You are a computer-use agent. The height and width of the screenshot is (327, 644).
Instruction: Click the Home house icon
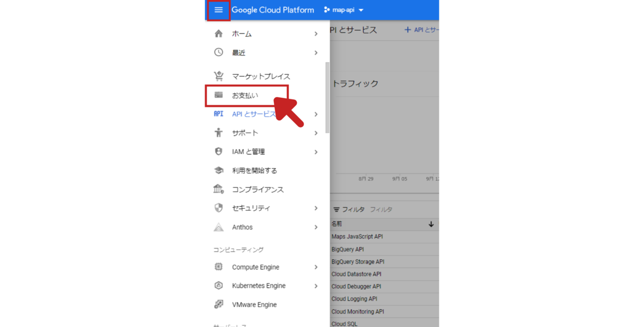[x=218, y=34]
